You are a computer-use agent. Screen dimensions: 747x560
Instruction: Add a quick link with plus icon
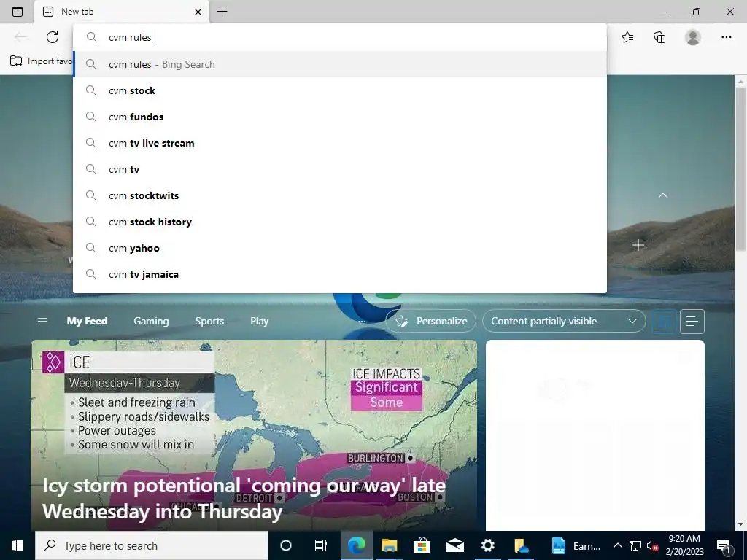(x=638, y=245)
